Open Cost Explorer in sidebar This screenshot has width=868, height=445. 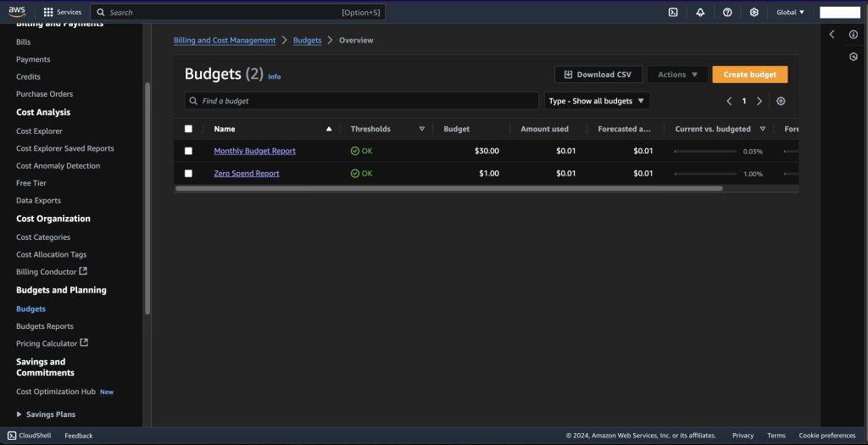(x=39, y=131)
